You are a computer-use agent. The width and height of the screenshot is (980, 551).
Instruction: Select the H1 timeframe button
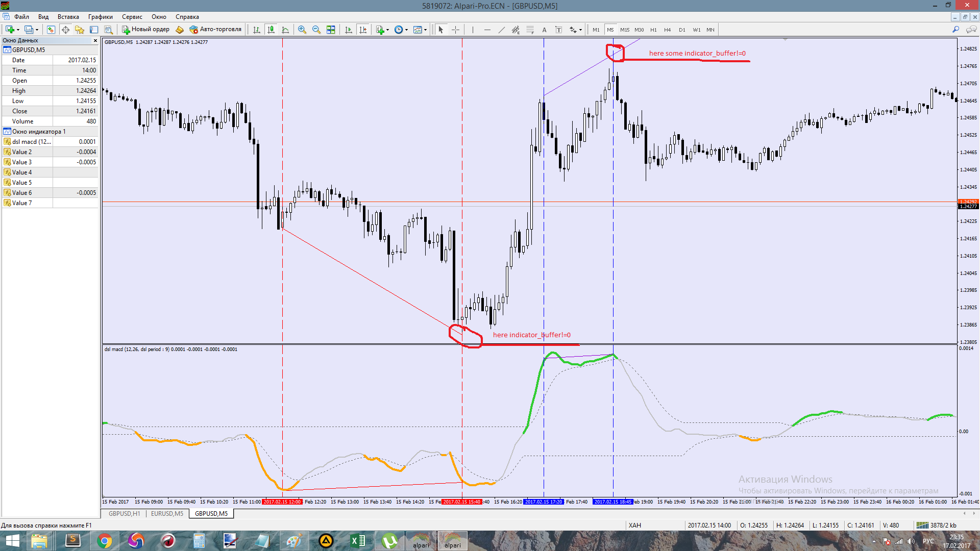[653, 30]
